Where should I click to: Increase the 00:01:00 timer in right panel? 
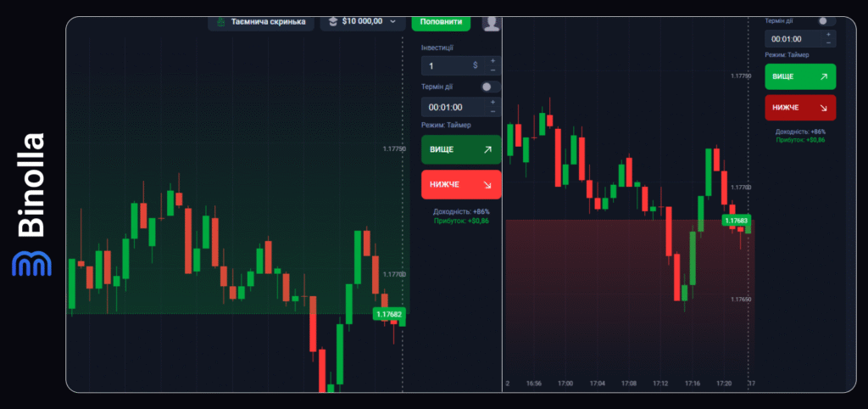tap(828, 34)
